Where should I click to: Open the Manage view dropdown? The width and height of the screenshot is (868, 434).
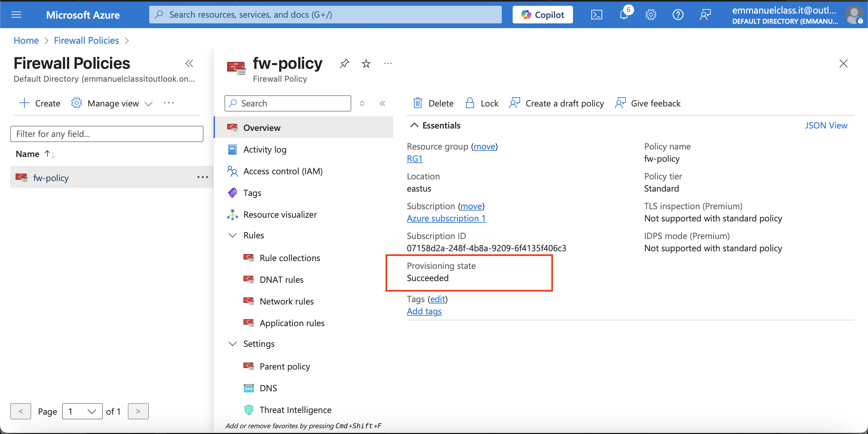(112, 103)
